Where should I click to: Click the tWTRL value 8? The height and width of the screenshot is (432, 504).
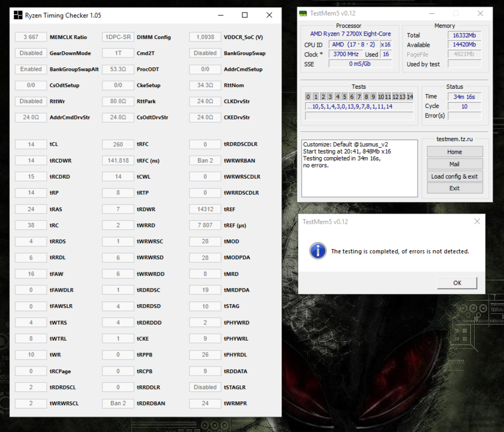[x=31, y=338]
